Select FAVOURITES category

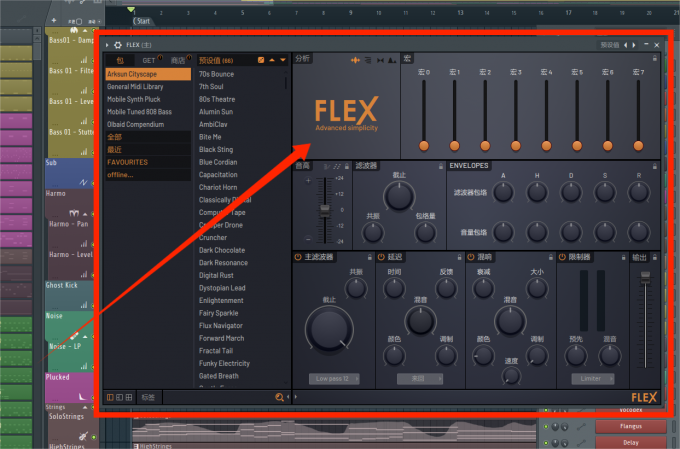pos(147,162)
